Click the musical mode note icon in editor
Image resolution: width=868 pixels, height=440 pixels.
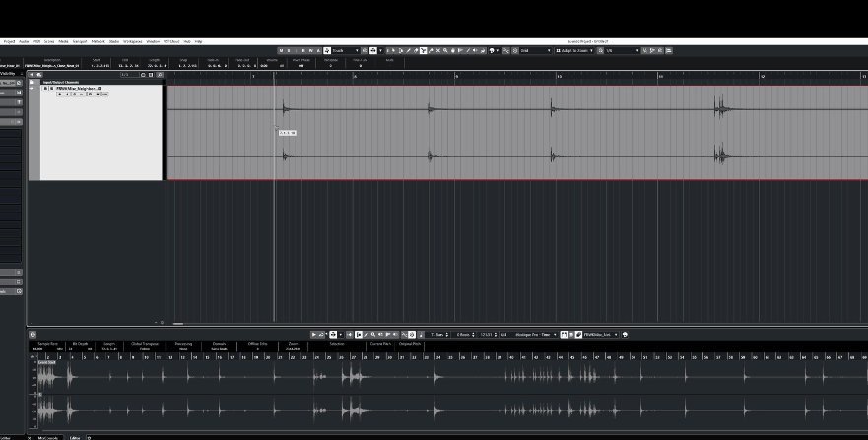[421, 335]
